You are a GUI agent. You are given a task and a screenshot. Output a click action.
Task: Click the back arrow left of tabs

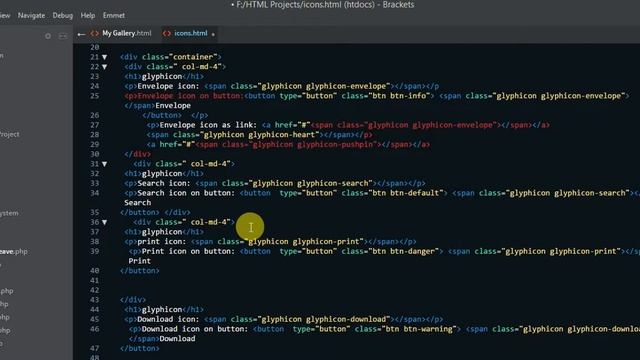tap(81, 34)
